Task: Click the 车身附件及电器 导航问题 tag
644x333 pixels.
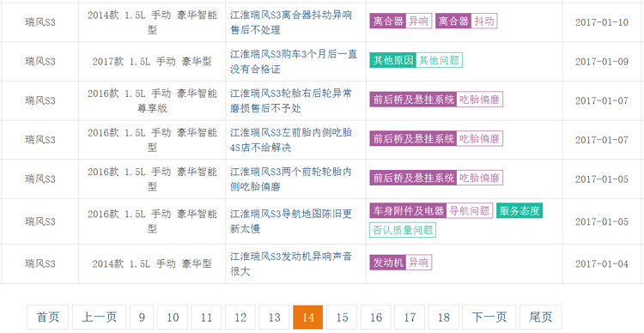Action: coord(431,210)
